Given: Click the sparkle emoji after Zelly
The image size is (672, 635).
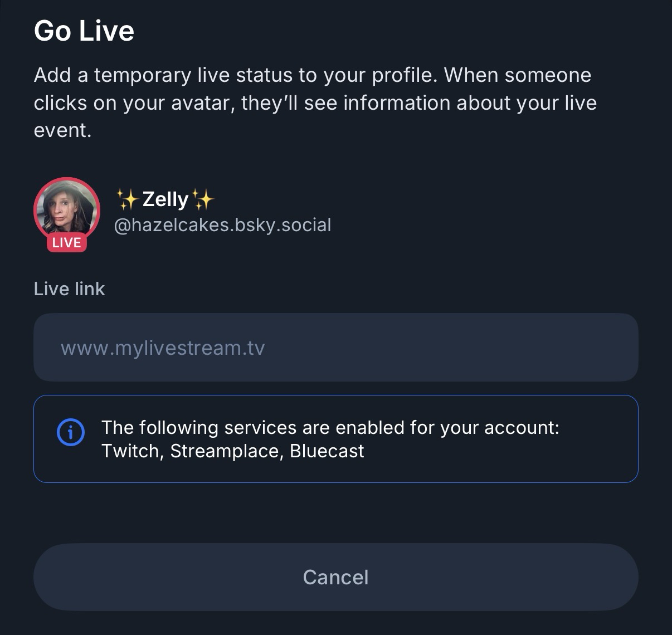Looking at the screenshot, I should tap(202, 199).
